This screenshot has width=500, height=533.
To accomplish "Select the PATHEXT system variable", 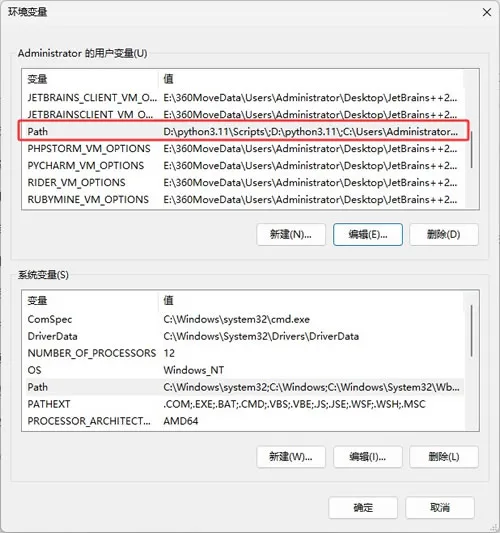I will 243,404.
